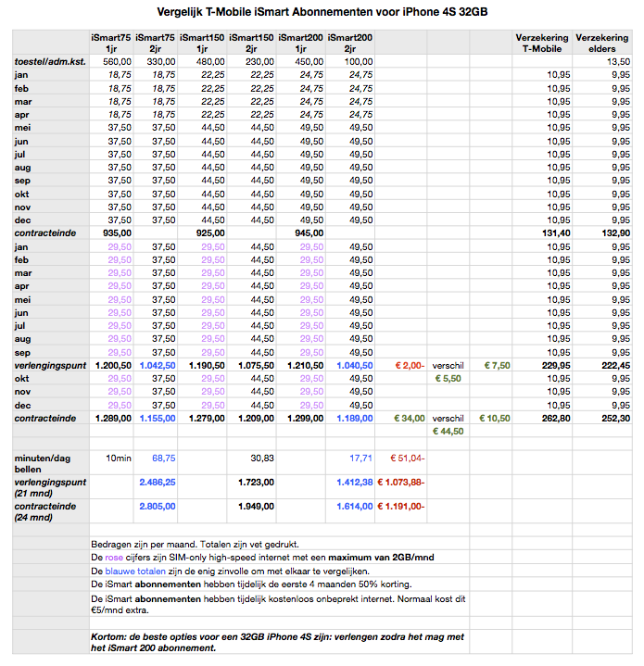Select the 'iSmart75 2jr' column header
644x666 pixels.
[155, 43]
